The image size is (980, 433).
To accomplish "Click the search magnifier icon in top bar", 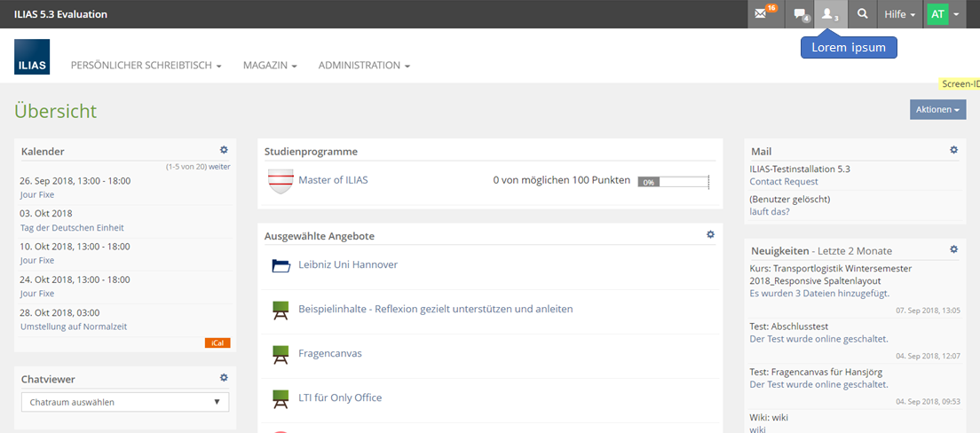I will tap(863, 13).
